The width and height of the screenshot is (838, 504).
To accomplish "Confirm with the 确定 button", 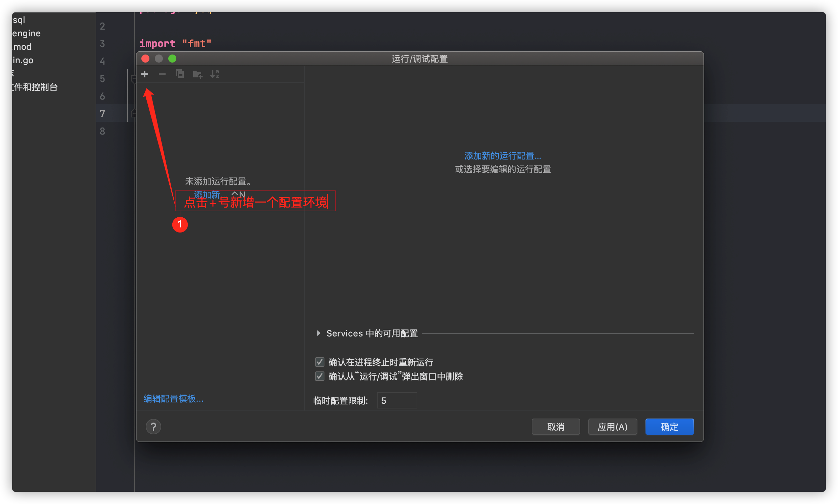I will click(669, 427).
